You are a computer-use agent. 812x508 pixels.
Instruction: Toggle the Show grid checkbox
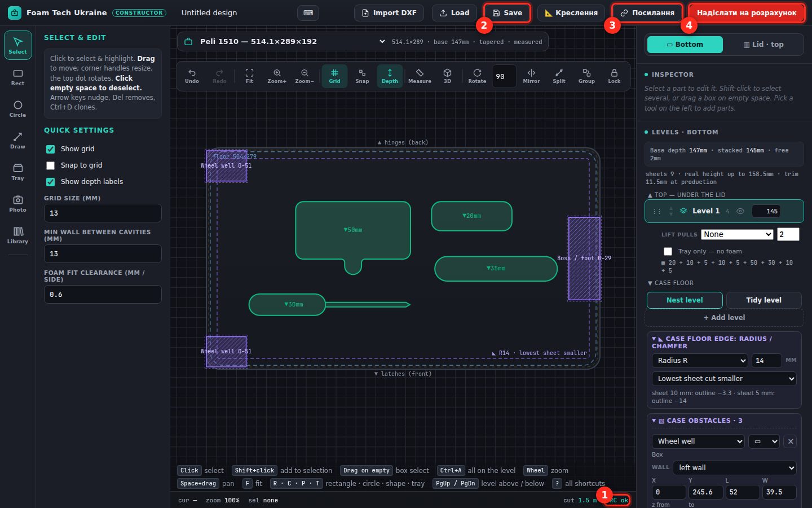(50, 149)
